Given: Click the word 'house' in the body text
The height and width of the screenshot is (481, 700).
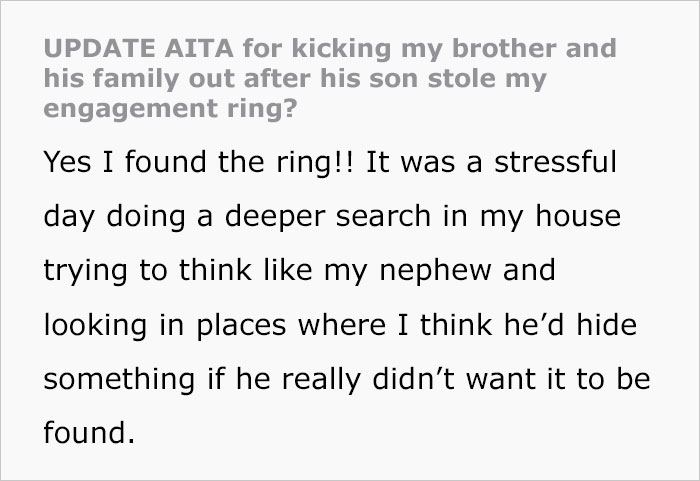Looking at the screenshot, I should tap(582, 217).
